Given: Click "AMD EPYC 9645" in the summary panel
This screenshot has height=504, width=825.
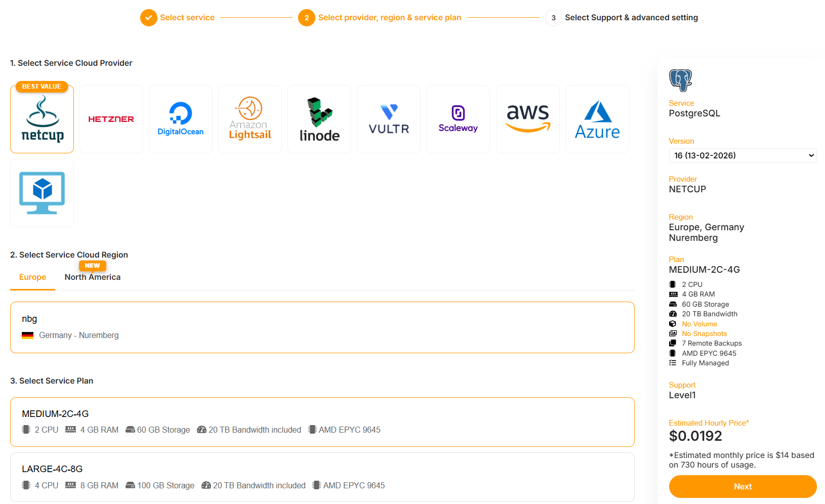Looking at the screenshot, I should [x=709, y=353].
